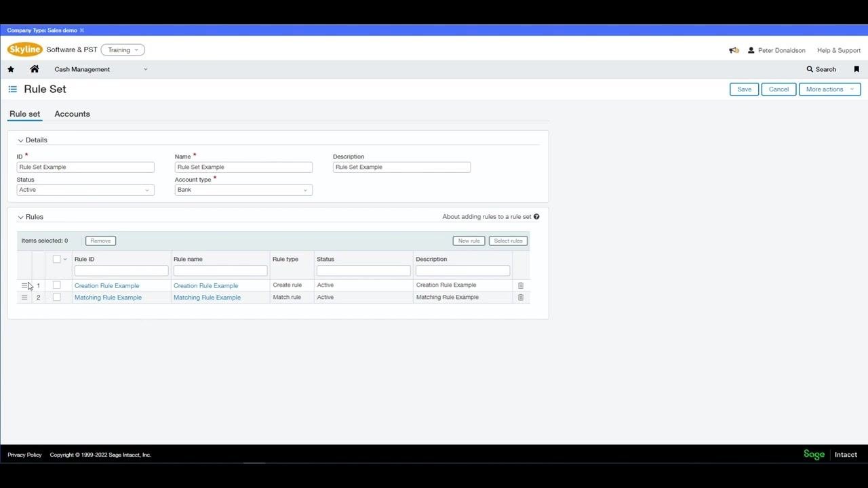The height and width of the screenshot is (488, 868).
Task: Check the Creation Rule Example checkbox
Action: click(x=56, y=285)
